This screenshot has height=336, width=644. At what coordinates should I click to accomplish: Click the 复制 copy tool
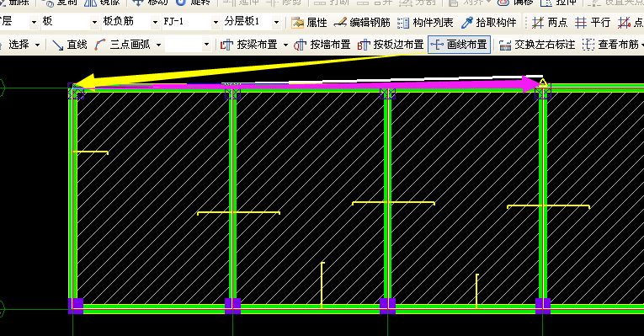(x=60, y=3)
